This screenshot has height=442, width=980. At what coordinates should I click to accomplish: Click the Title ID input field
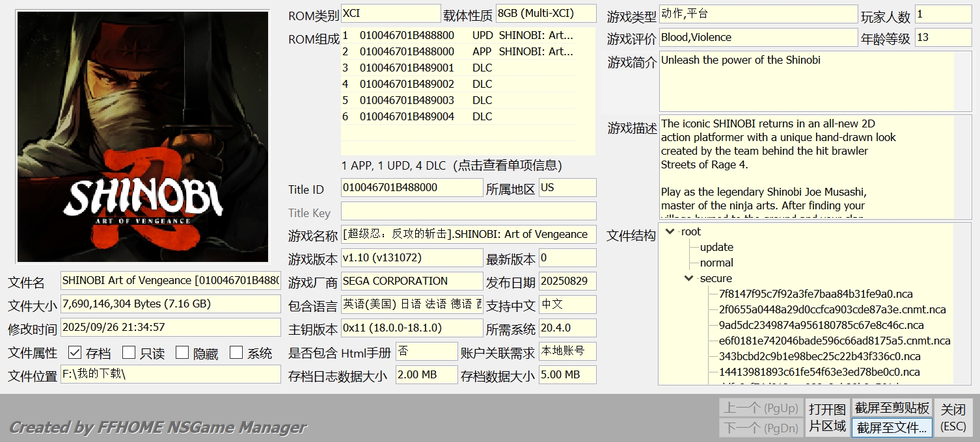(411, 188)
